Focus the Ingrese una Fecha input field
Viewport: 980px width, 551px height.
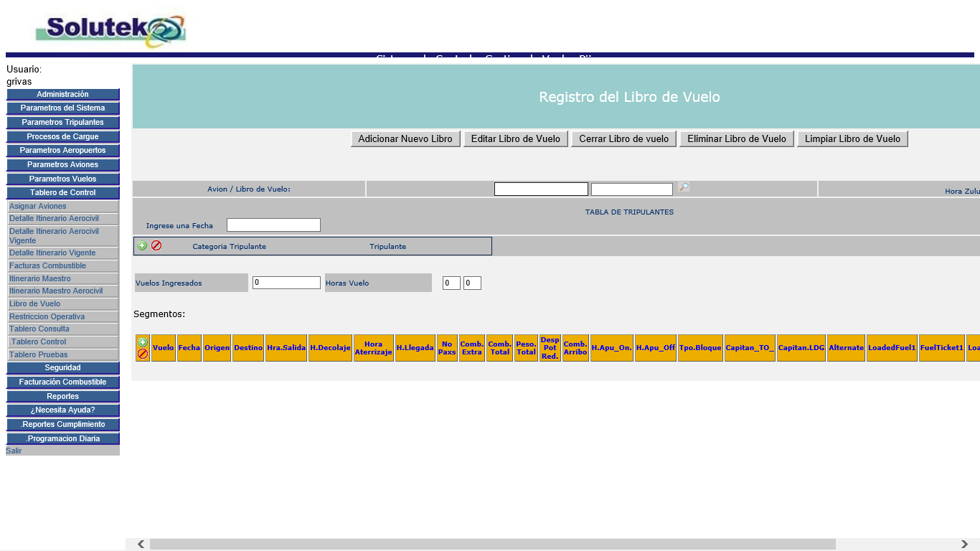[273, 225]
